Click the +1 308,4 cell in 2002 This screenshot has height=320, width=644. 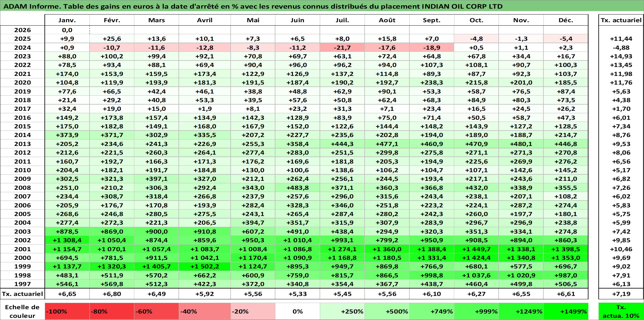[x=67, y=240]
